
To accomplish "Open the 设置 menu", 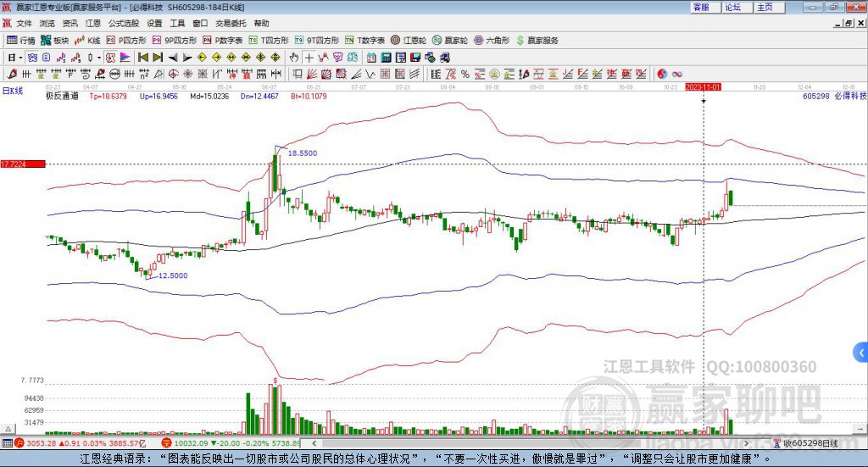I will click(154, 23).
